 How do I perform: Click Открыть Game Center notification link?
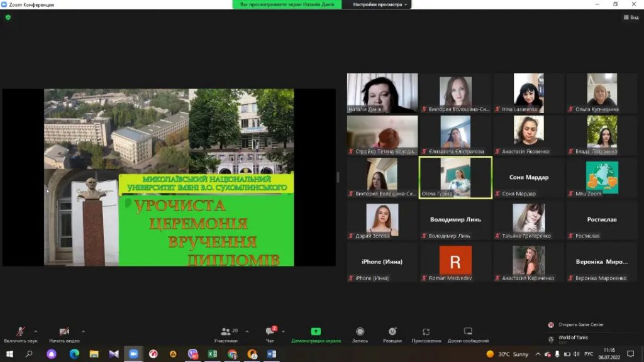coord(580,324)
